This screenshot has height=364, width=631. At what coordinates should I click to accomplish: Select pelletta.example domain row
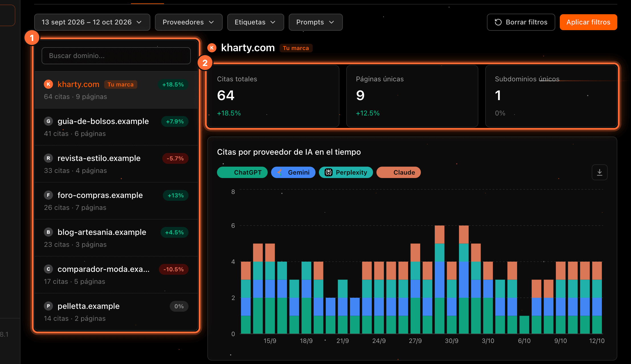pos(116,312)
